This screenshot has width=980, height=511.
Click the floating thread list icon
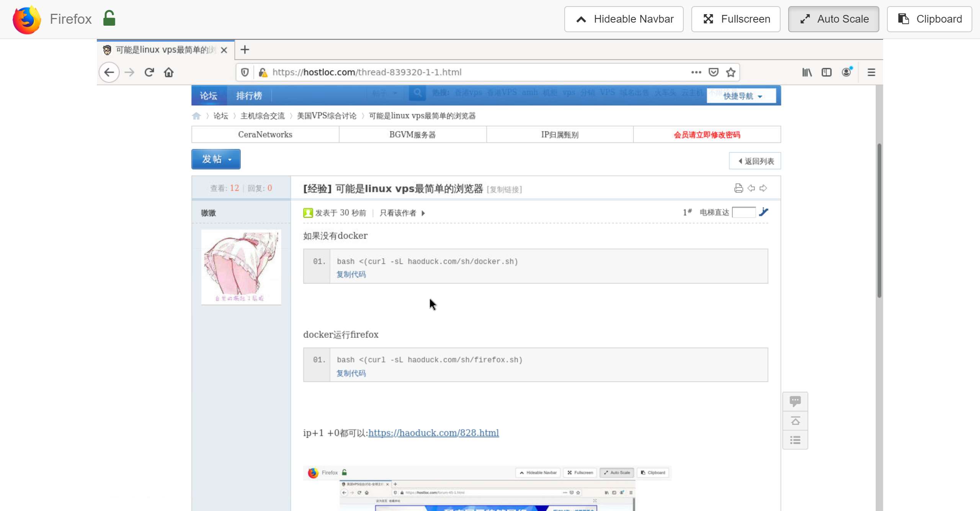tap(795, 440)
